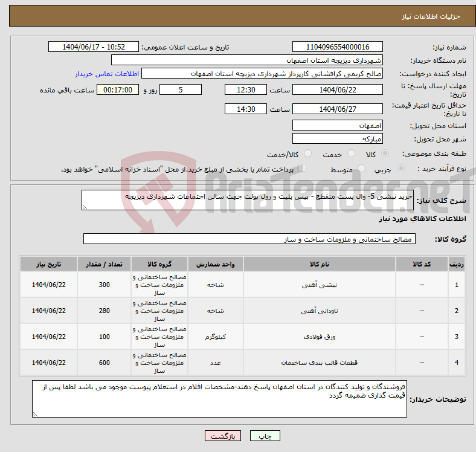Image resolution: width=476 pixels, height=452 pixels.
Task: Select the قطعات قالب بندی ساختمان cell
Action: coord(319,363)
